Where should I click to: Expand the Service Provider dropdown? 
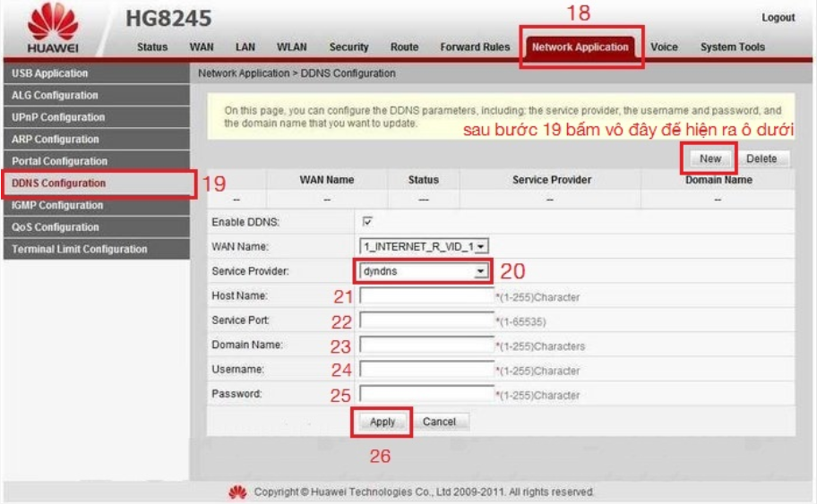tap(423, 270)
